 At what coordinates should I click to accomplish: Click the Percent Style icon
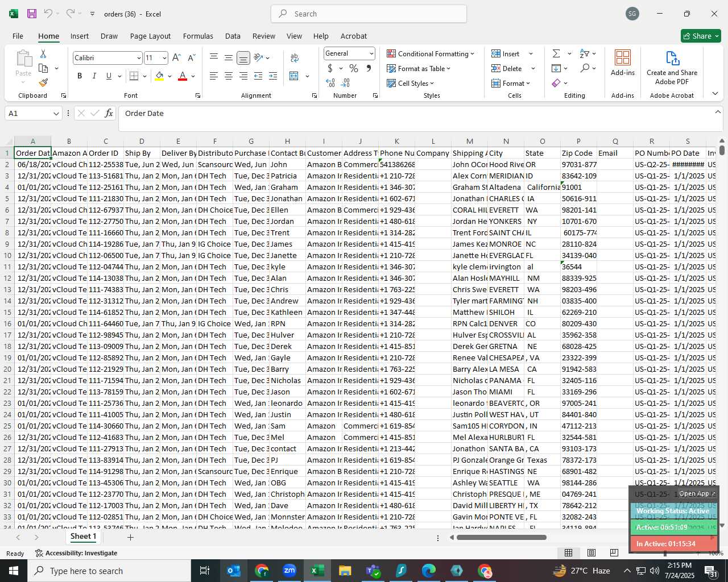point(354,68)
